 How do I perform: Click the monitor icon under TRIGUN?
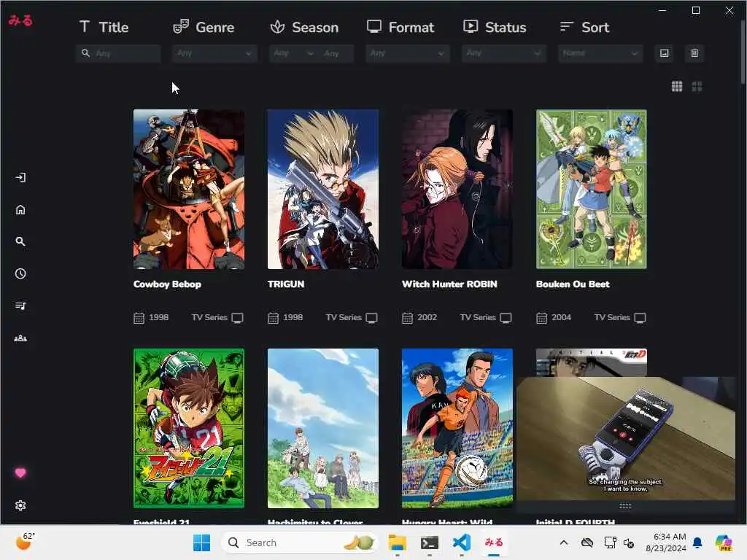[x=371, y=318]
